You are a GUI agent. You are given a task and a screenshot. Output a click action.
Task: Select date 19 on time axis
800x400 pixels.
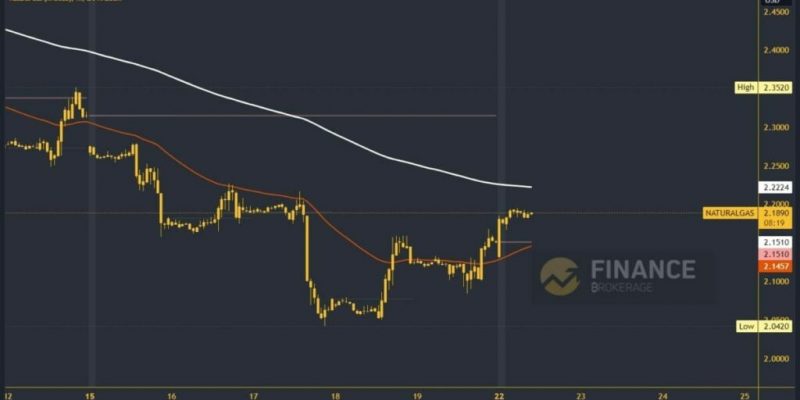pos(417,395)
